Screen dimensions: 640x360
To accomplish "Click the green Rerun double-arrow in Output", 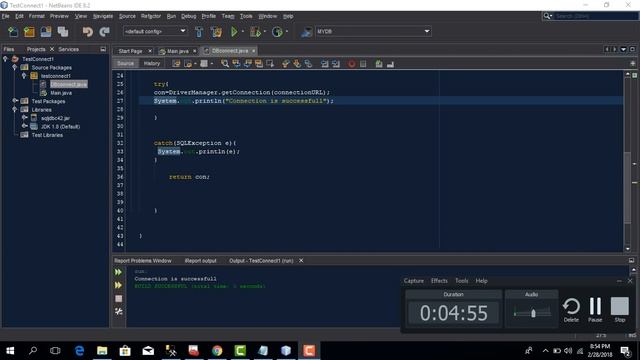I will (118, 272).
